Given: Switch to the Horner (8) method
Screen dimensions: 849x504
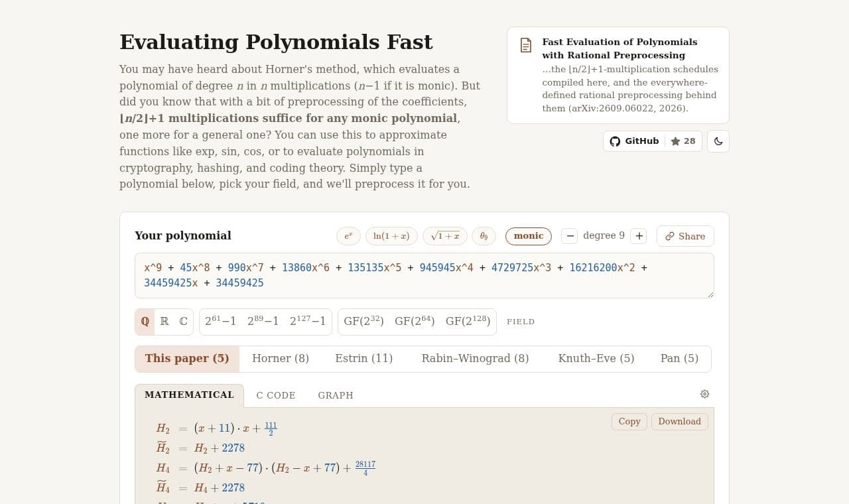Looking at the screenshot, I should (281, 359).
